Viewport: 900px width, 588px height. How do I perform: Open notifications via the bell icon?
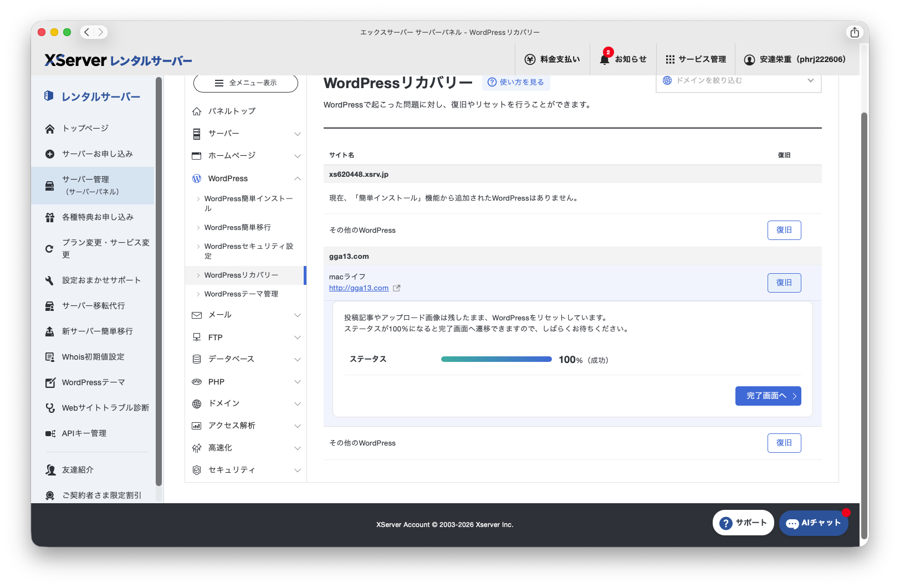[605, 59]
